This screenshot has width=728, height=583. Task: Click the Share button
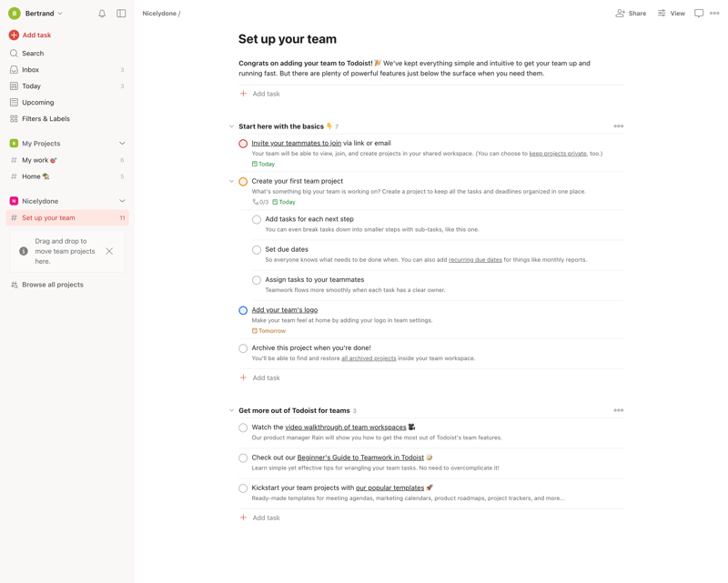click(633, 13)
